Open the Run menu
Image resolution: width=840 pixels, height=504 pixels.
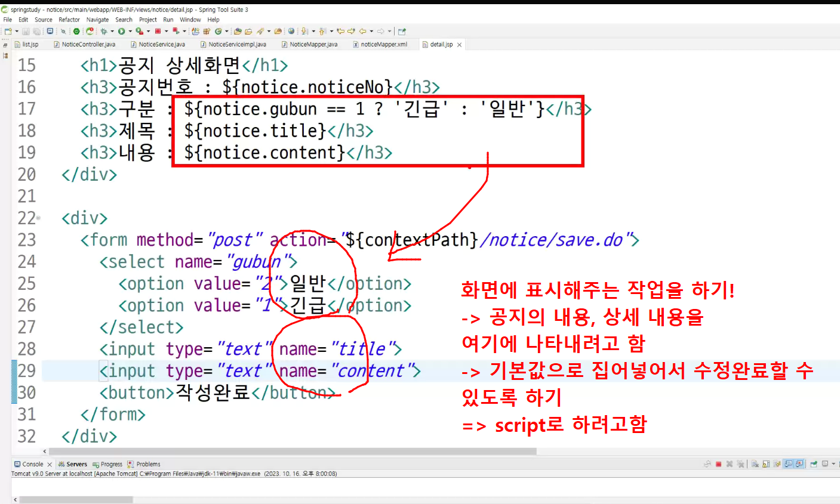pos(168,20)
